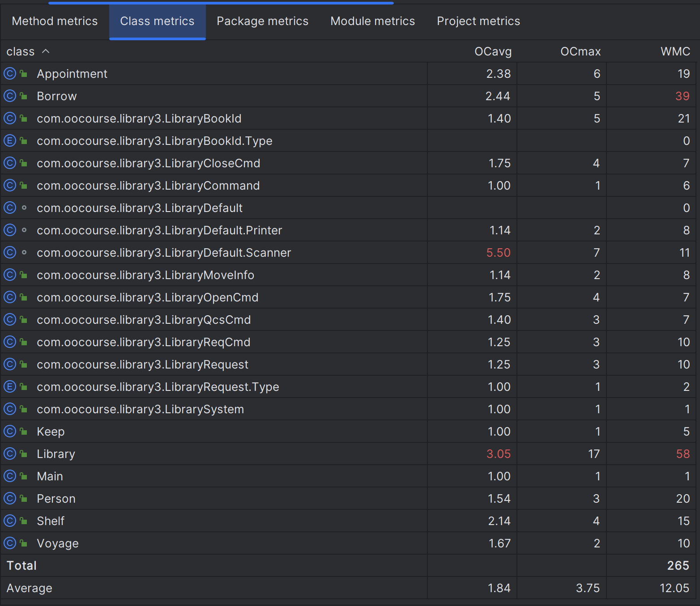Click the class icon for Appointment
The width and height of the screenshot is (700, 606).
tap(10, 73)
